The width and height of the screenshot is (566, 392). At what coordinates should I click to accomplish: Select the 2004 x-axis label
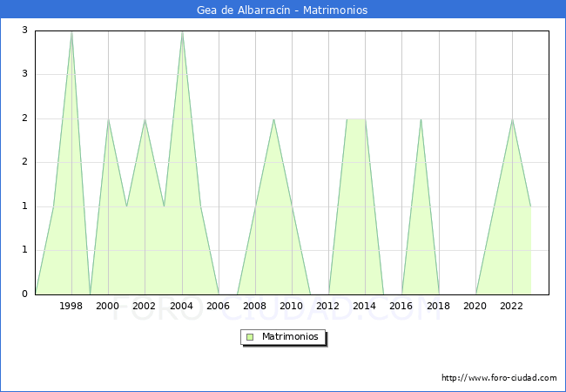click(181, 306)
